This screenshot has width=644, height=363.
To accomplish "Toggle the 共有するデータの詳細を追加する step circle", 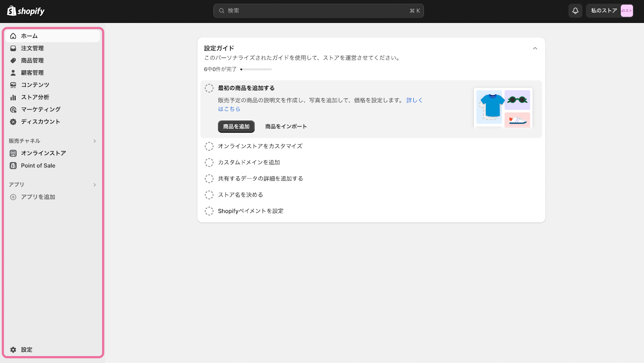I will point(209,178).
